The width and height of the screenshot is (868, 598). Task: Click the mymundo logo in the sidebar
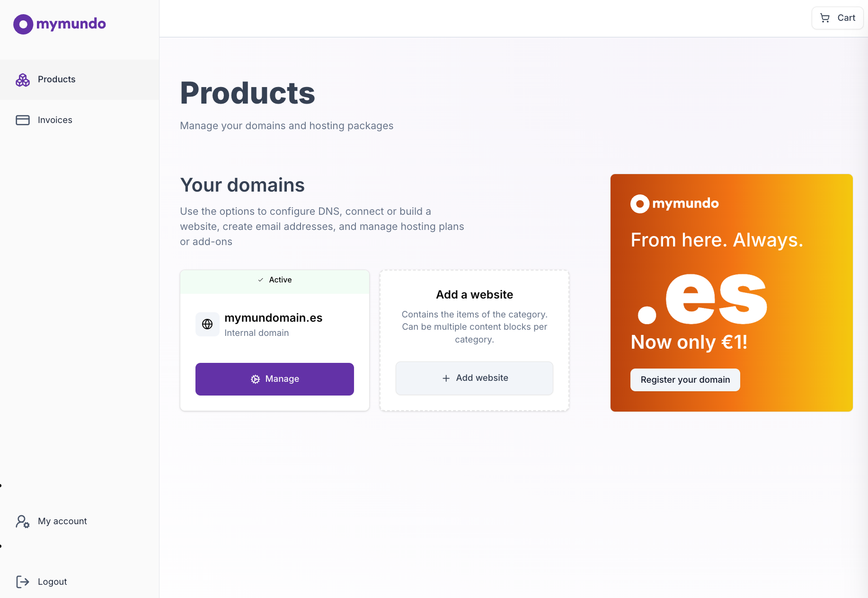(59, 24)
